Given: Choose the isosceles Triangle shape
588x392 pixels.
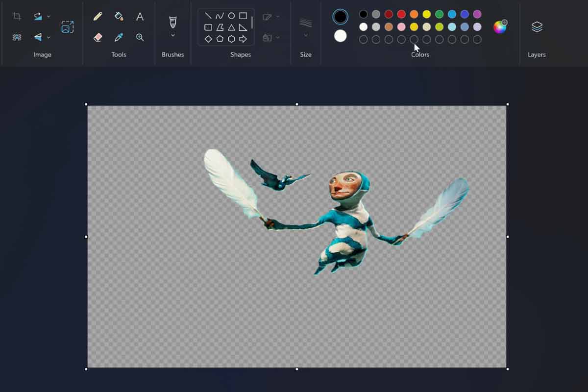Looking at the screenshot, I should [x=231, y=27].
